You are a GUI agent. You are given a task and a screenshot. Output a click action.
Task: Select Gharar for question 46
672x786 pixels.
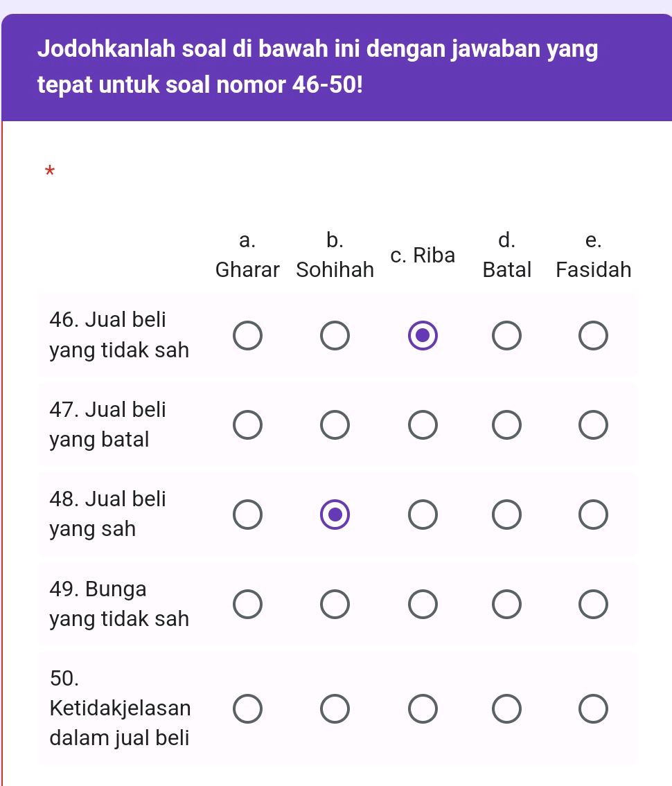pyautogui.click(x=247, y=334)
